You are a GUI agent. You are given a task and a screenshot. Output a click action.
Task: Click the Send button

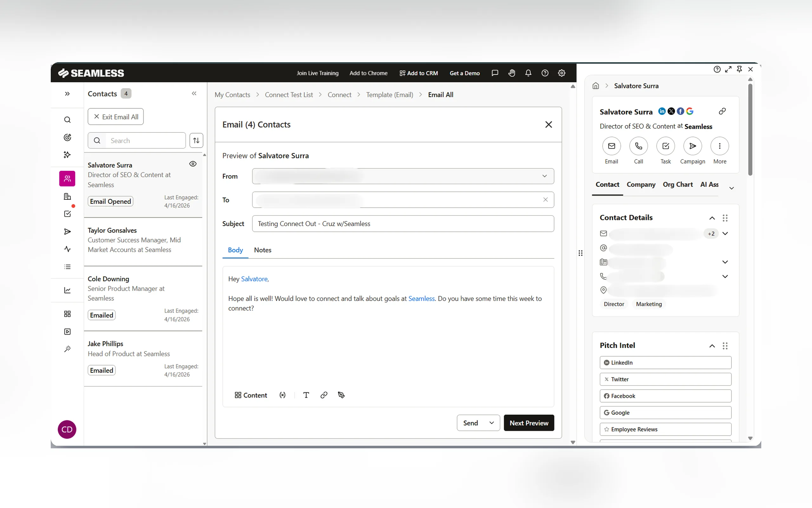(470, 423)
